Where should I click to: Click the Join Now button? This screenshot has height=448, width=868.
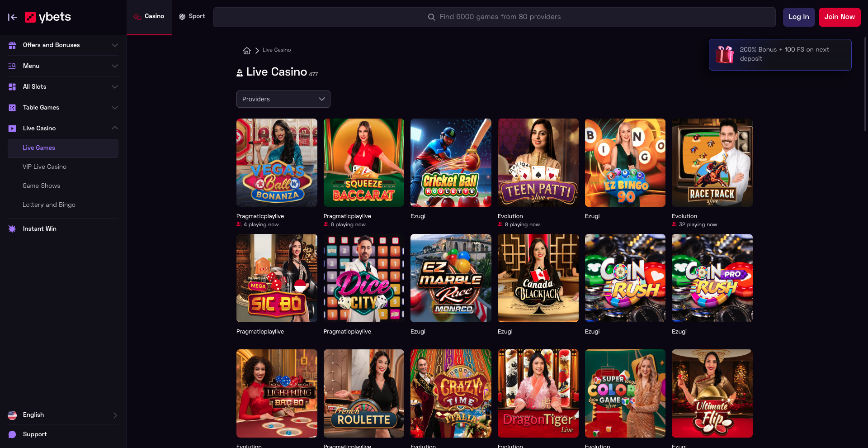(x=840, y=17)
